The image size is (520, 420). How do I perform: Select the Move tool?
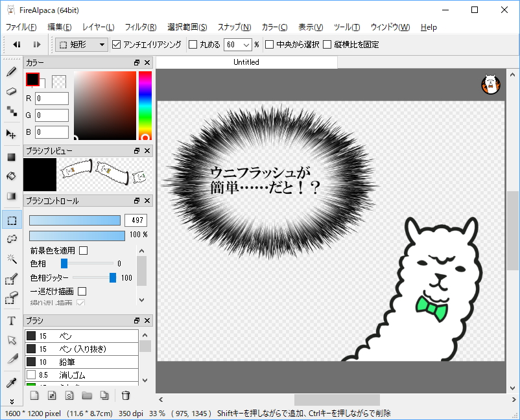(12, 134)
